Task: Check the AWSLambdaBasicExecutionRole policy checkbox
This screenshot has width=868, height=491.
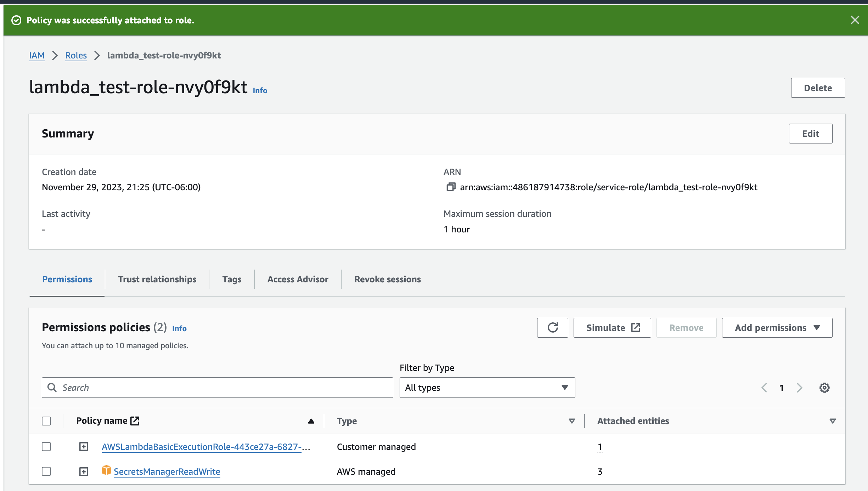Action: point(46,446)
